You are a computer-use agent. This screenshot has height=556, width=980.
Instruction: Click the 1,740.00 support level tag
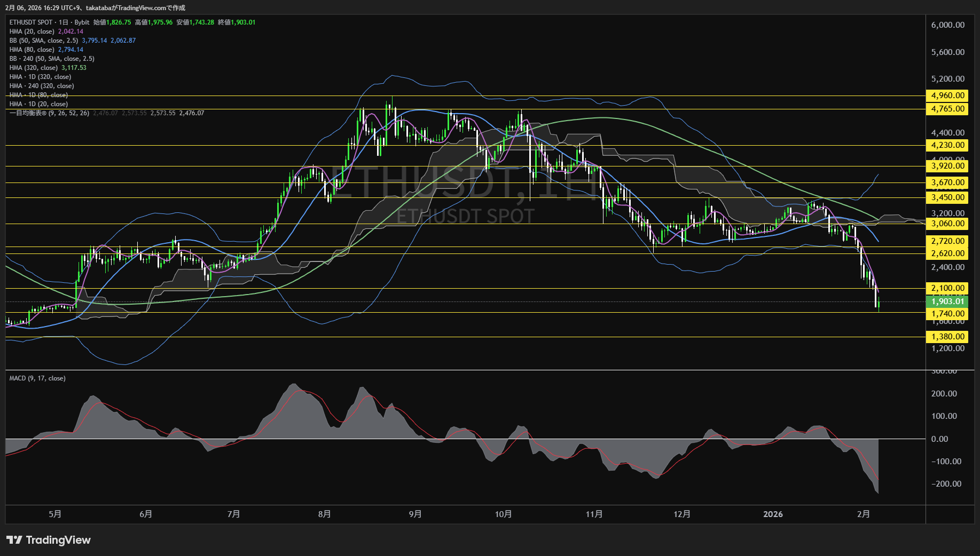click(947, 314)
